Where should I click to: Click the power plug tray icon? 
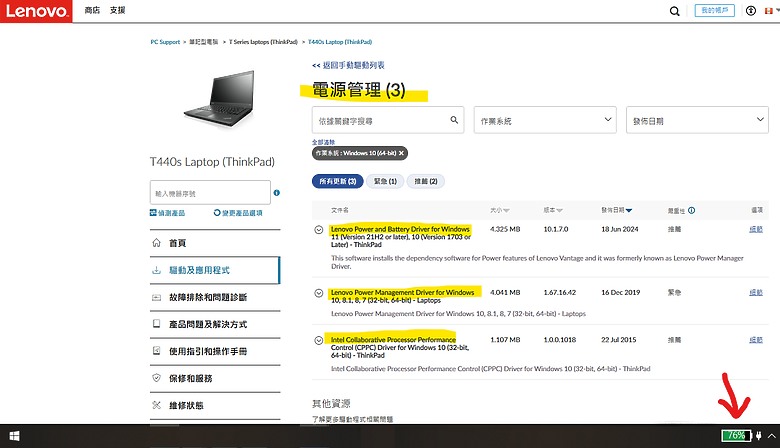pyautogui.click(x=759, y=436)
